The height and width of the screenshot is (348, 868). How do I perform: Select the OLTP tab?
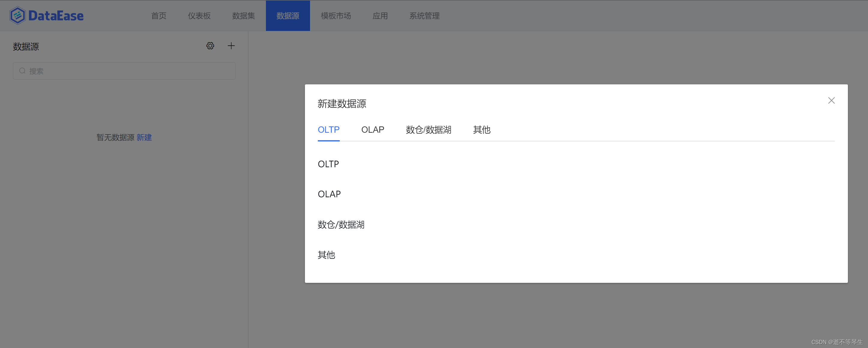pyautogui.click(x=328, y=130)
